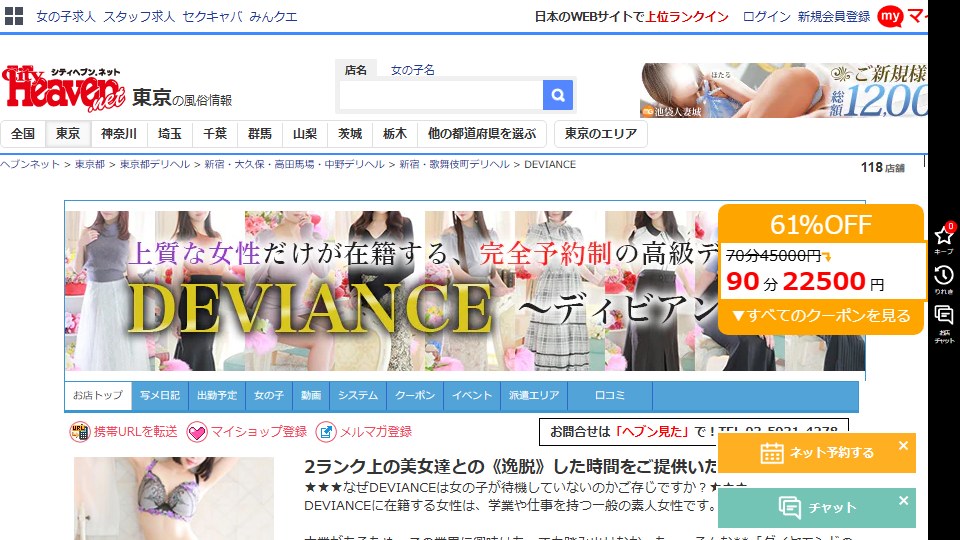Select the 店名 search tab
The height and width of the screenshot is (540, 960).
356,70
